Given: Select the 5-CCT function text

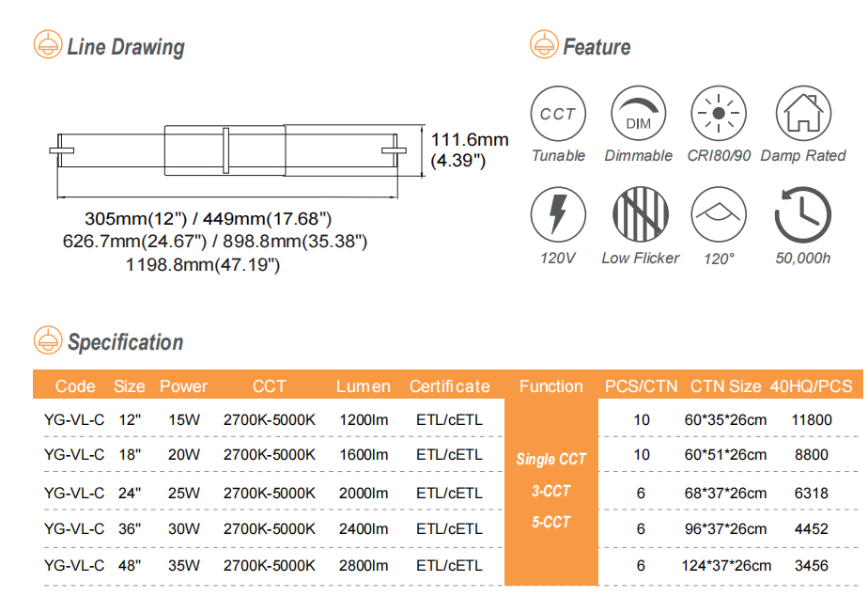Looking at the screenshot, I should point(550,522).
